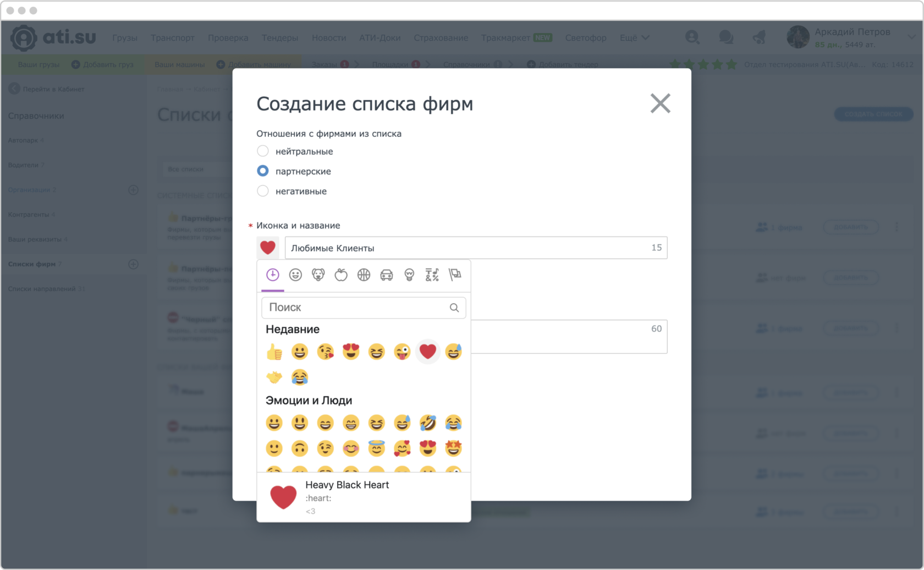This screenshot has width=924, height=570.
Task: Open the Грузы menu
Action: [x=125, y=38]
